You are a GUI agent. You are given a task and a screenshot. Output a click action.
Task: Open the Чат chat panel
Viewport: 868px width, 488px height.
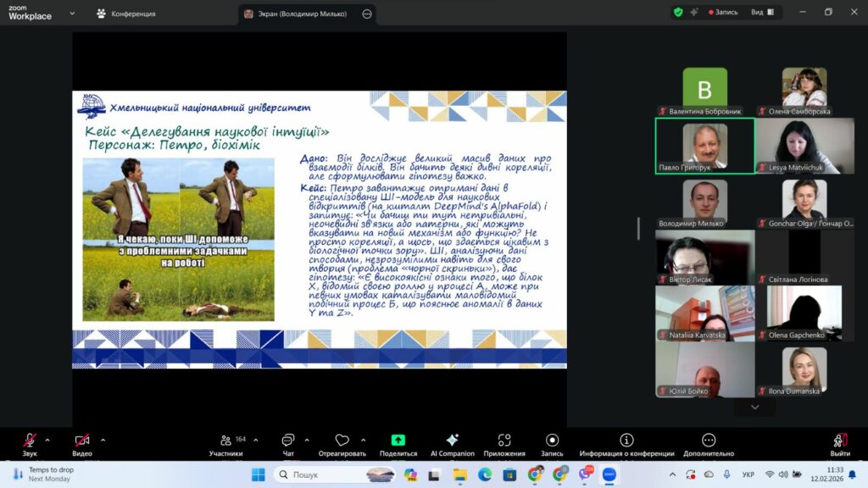[288, 445]
